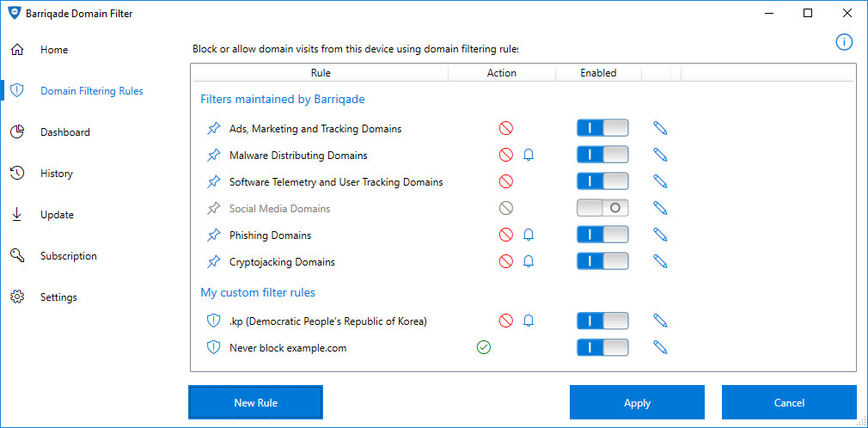Viewport: 868px width, 428px height.
Task: Click the History clock icon
Action: tap(18, 173)
